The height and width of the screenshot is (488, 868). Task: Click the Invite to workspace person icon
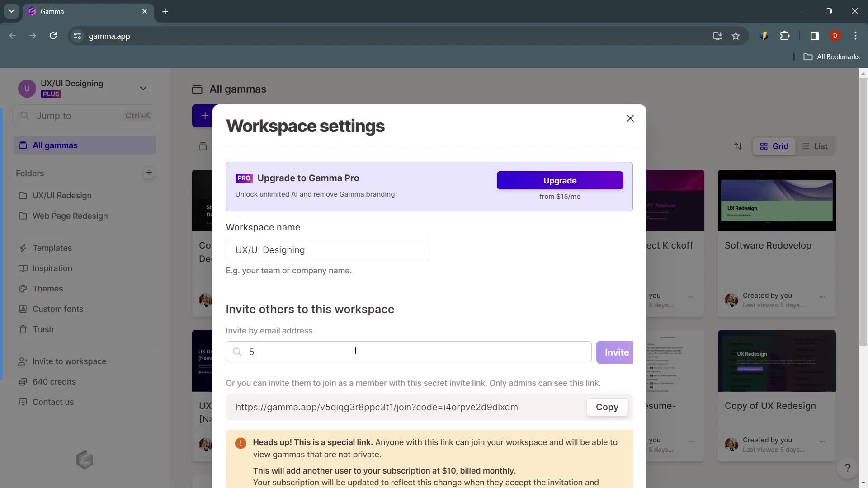(x=23, y=361)
